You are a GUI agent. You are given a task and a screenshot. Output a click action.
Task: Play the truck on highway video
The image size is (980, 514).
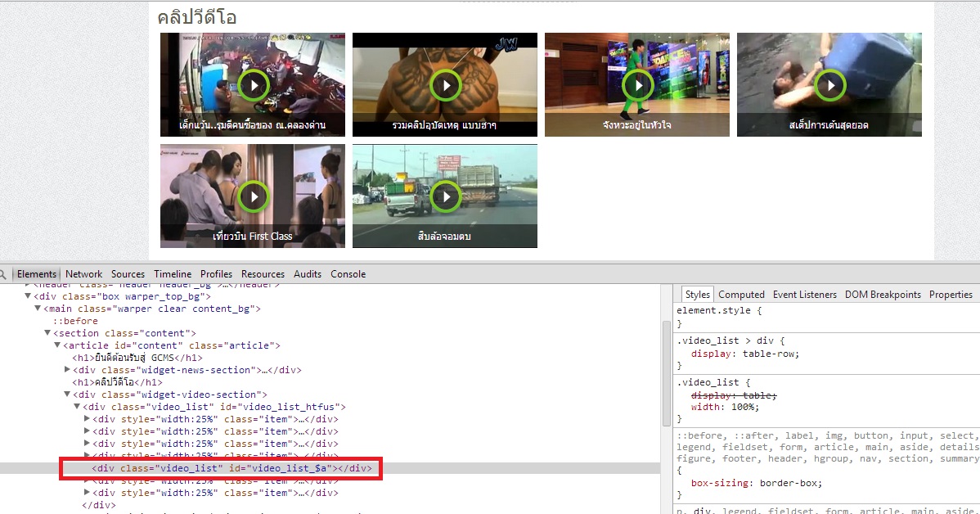446,197
